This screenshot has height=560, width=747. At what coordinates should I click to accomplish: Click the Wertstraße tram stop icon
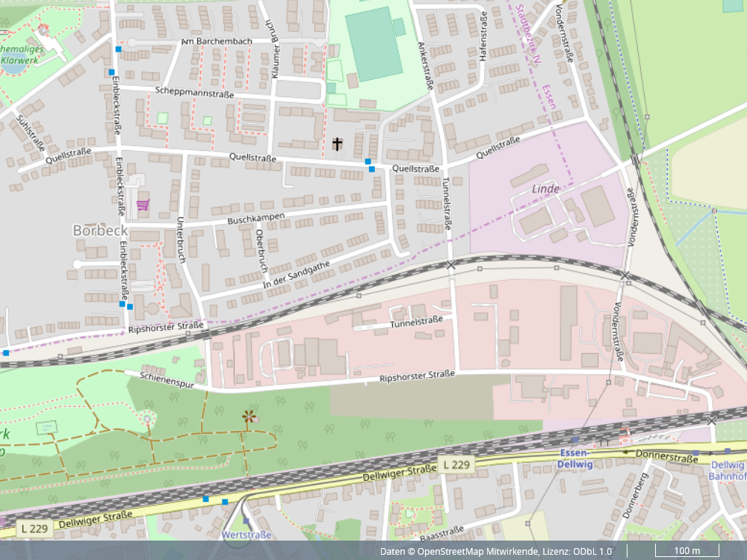click(x=246, y=521)
